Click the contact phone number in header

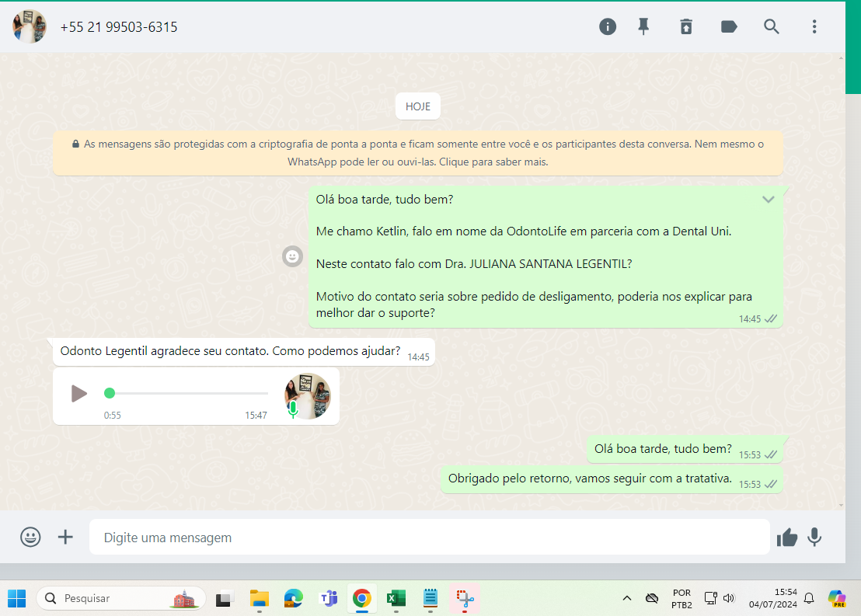coord(119,27)
